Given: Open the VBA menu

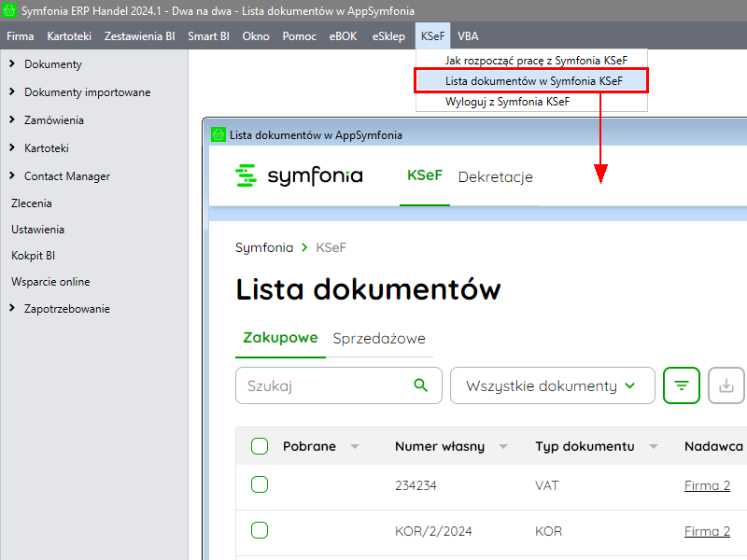Looking at the screenshot, I should [x=468, y=36].
